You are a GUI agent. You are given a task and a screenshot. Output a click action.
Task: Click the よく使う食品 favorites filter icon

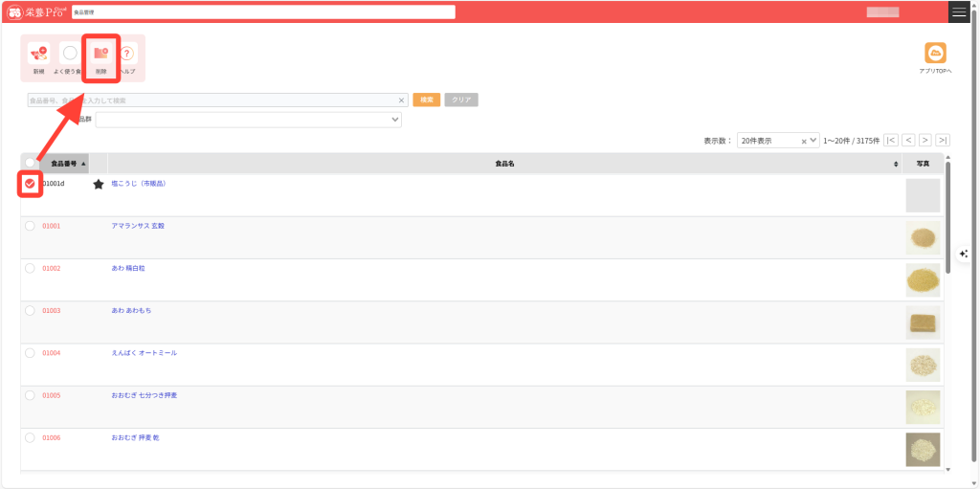[x=70, y=56]
